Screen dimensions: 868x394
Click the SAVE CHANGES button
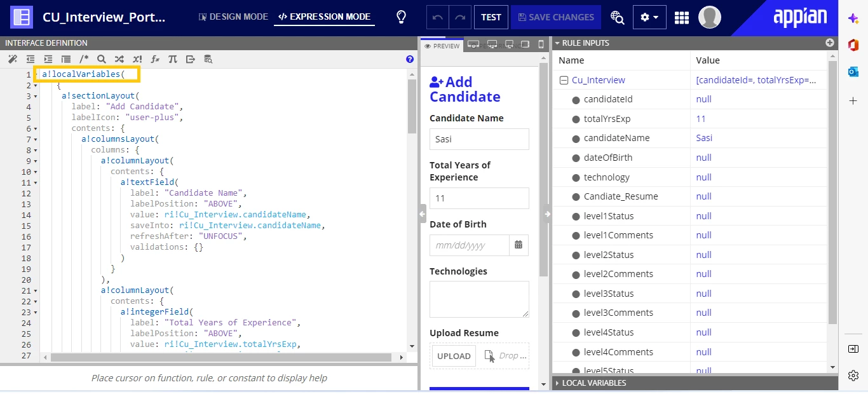[x=556, y=17]
